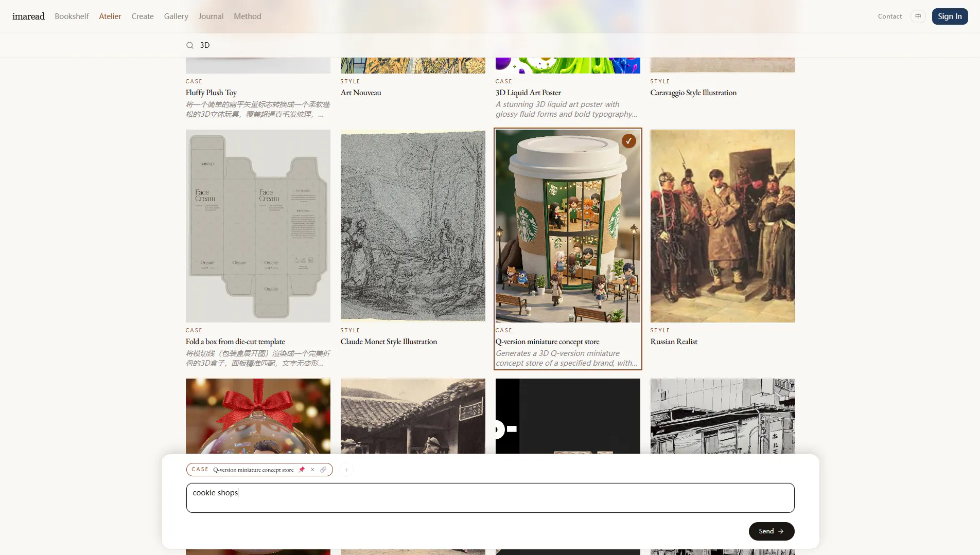
Task: Open the dark black card thumbnail
Action: [x=568, y=416]
